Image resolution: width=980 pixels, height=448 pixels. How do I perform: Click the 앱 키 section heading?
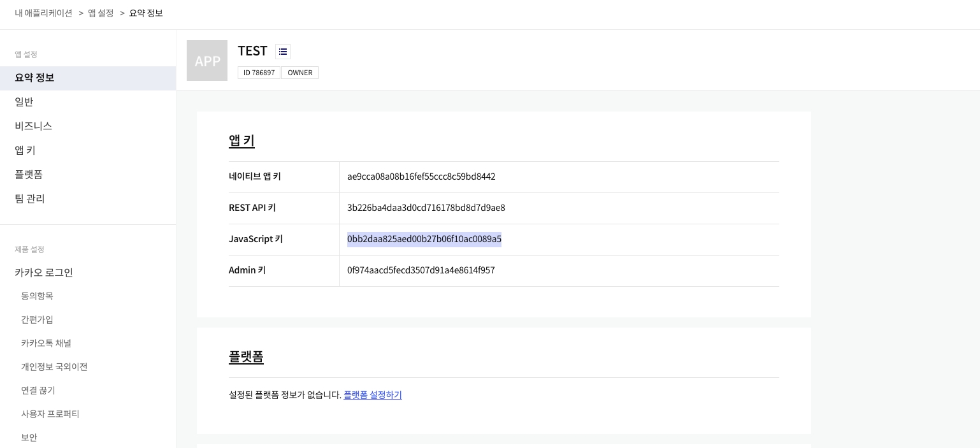click(x=241, y=141)
